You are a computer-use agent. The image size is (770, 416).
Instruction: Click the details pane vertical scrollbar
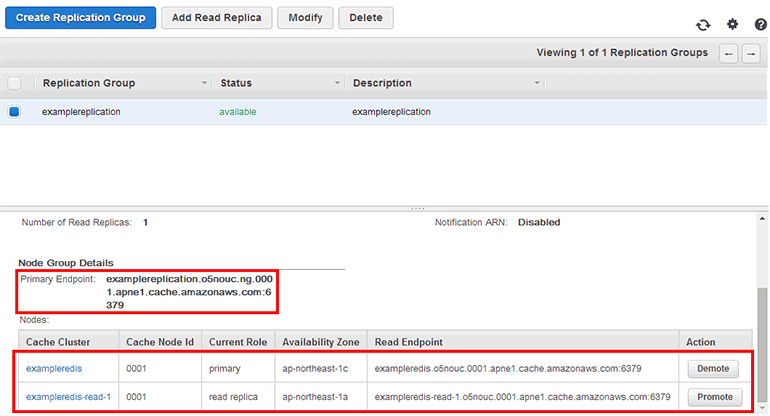point(763,330)
